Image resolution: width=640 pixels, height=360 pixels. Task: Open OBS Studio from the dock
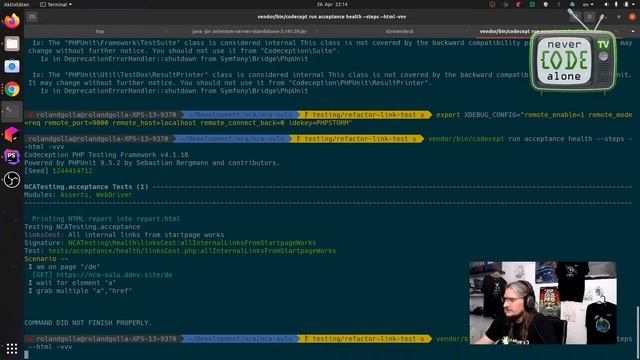click(12, 180)
